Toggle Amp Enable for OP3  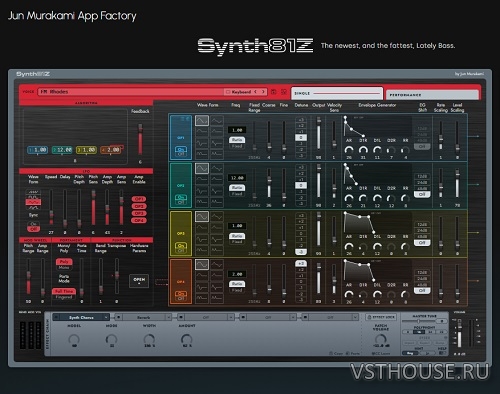click(x=139, y=213)
